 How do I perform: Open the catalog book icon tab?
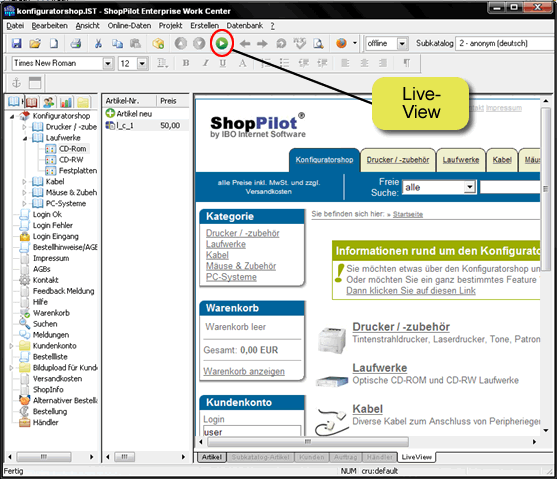pyautogui.click(x=14, y=102)
